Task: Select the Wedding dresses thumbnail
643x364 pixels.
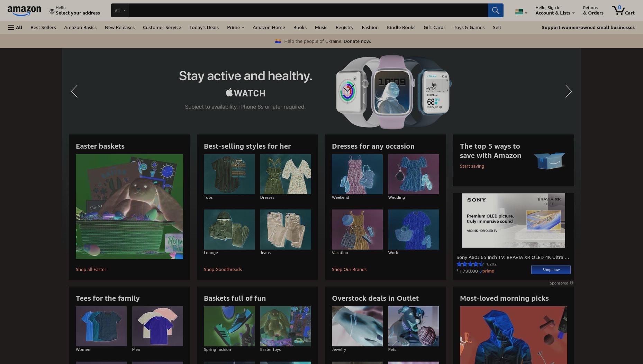Action: coord(414,174)
